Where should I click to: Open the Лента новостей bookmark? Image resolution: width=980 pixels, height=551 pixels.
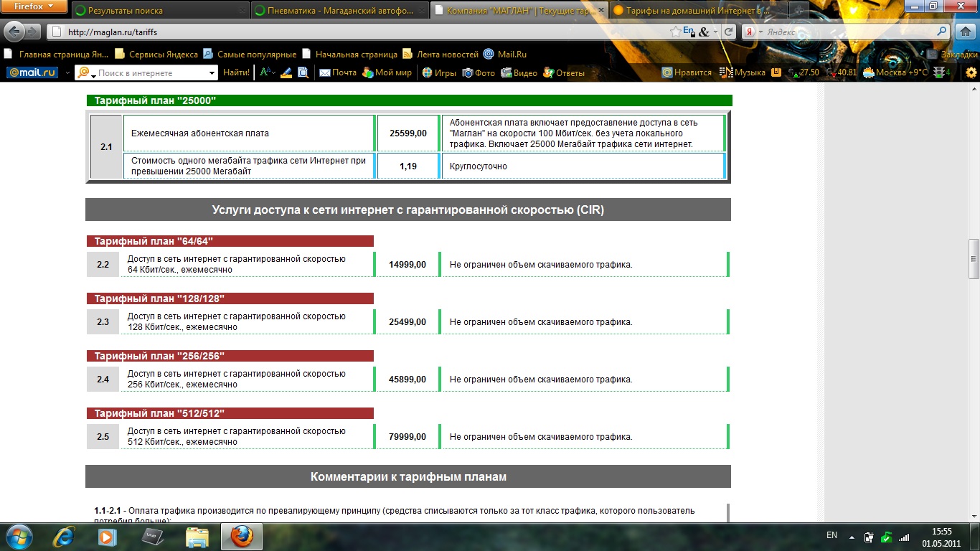440,54
